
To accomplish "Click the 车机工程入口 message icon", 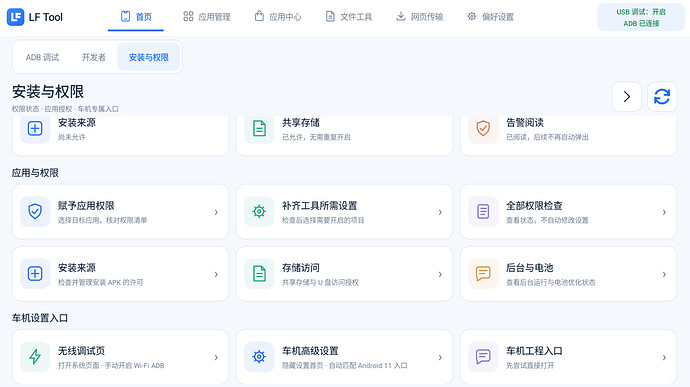I will click(x=483, y=357).
